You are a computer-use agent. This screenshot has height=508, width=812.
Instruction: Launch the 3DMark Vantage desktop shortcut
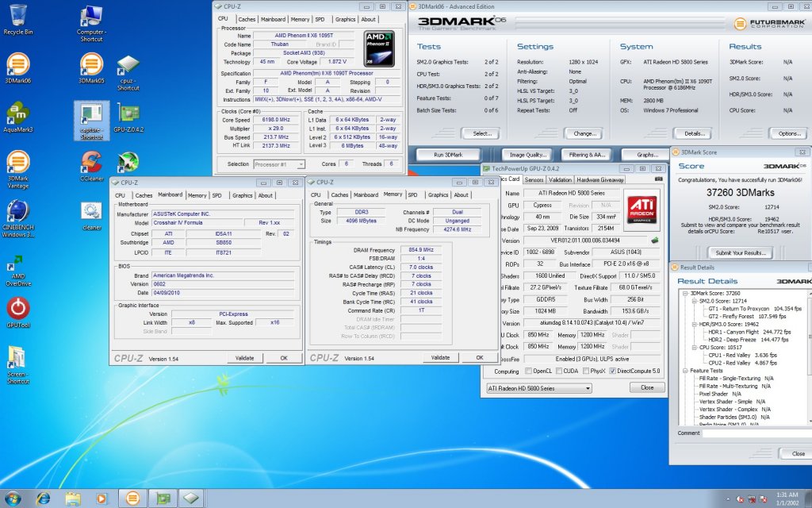18,170
